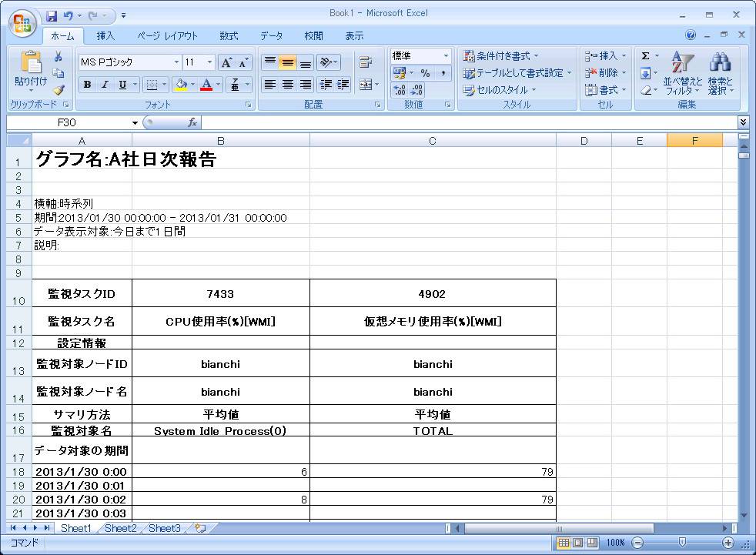756x555 pixels.
Task: Toggle underline formatting
Action: click(122, 85)
